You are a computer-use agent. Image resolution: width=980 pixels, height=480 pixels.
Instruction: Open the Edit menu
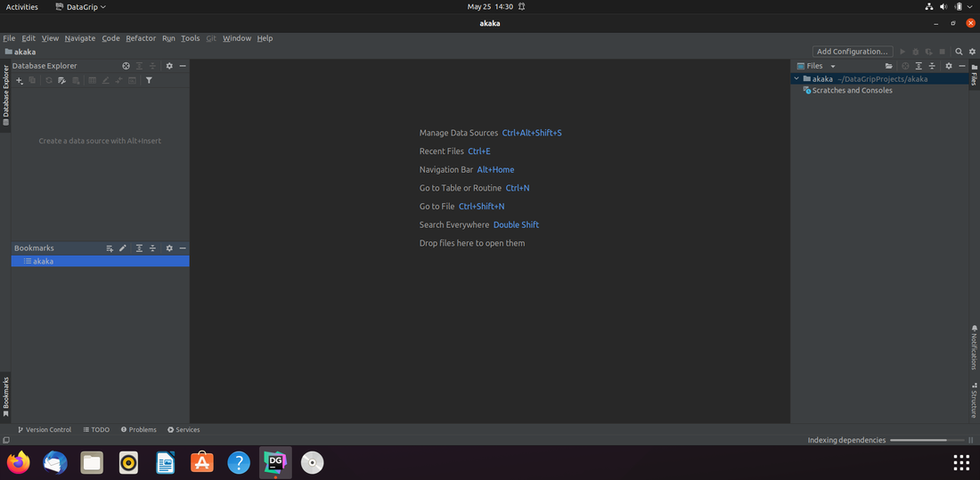coord(29,38)
